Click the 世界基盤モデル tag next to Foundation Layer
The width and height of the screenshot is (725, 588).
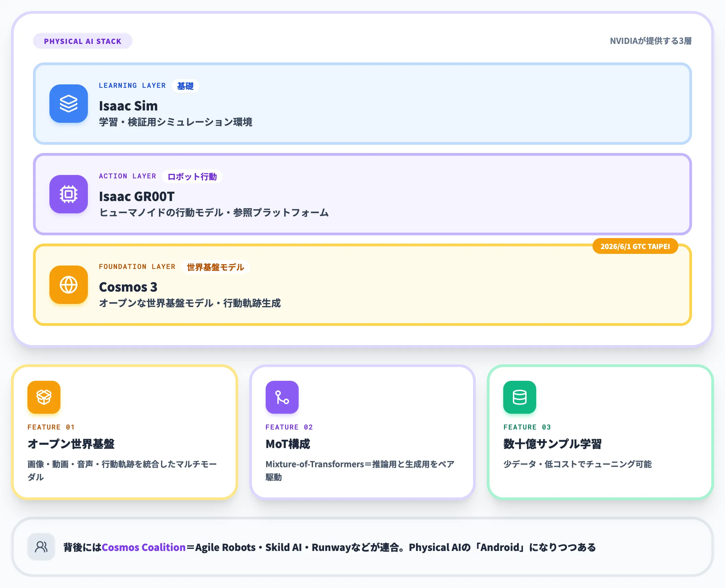click(216, 267)
